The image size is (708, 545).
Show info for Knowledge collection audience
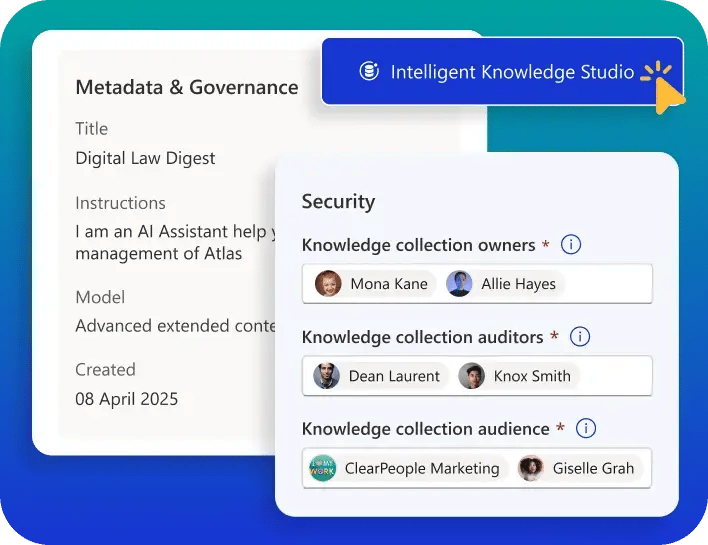point(586,429)
